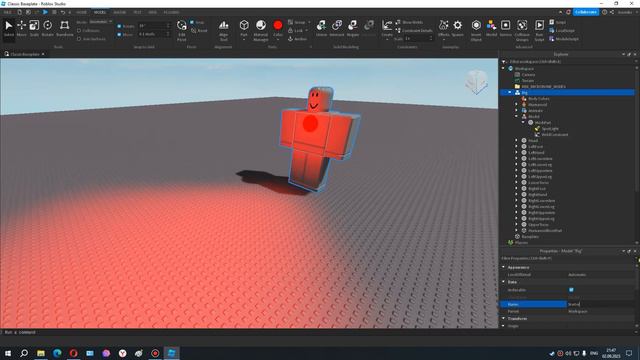Click the Intersect solid modeling icon
Viewport: 640px width, 360px height.
coord(337,28)
